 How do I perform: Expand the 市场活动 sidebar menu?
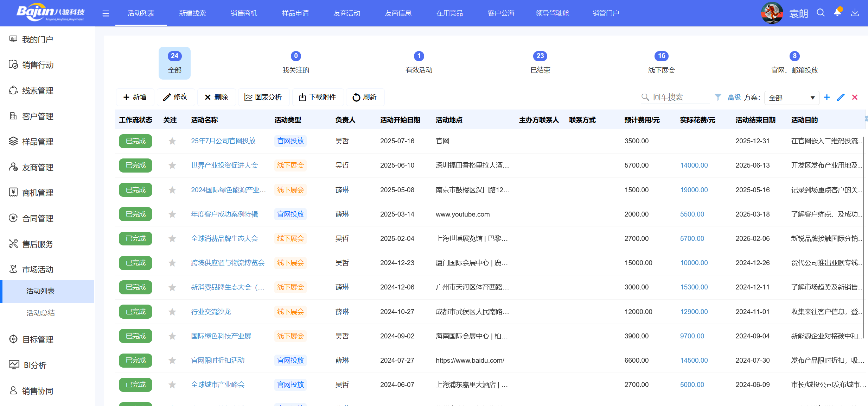pos(38,270)
